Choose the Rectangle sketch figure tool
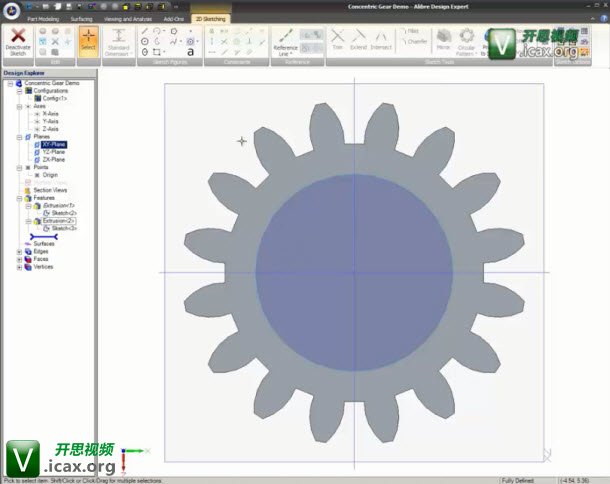 click(x=156, y=52)
